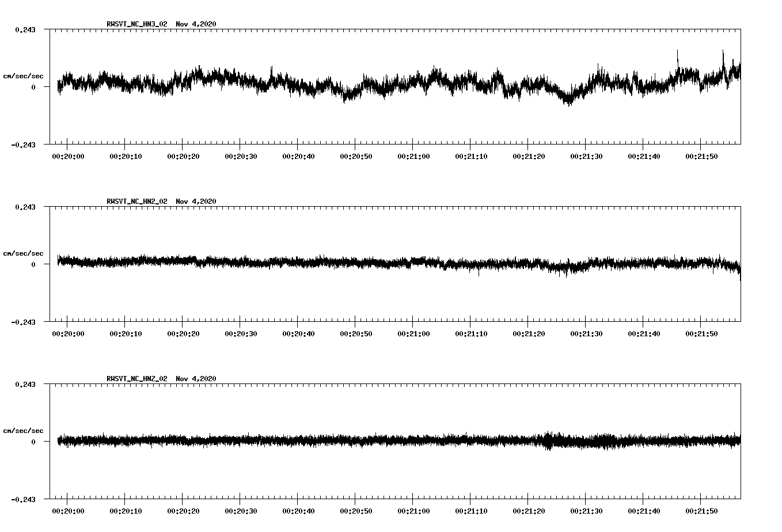Select the 00:20:00 time label below top plot
782x532 pixels.
click(69, 155)
